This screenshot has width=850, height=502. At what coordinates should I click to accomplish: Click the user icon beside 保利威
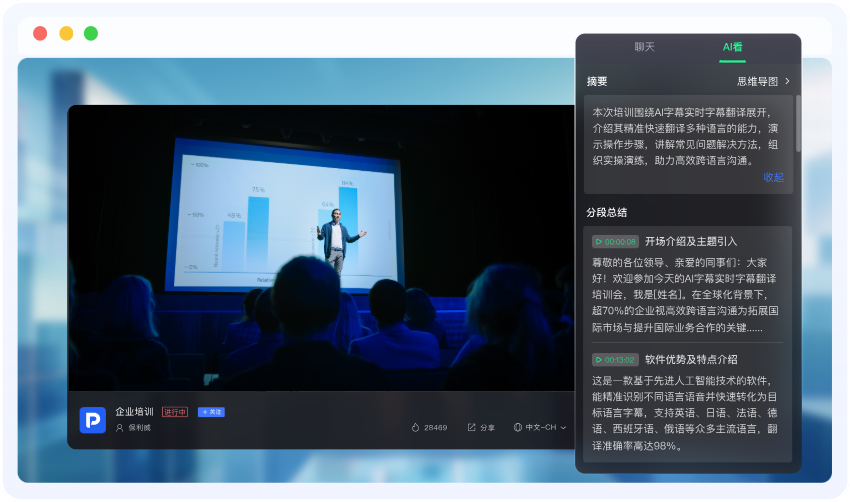(x=120, y=428)
